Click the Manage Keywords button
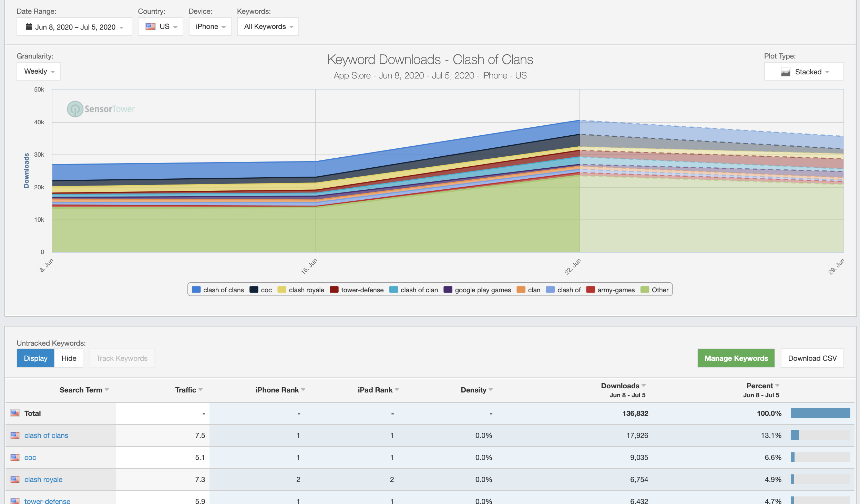The width and height of the screenshot is (860, 504). [x=736, y=358]
